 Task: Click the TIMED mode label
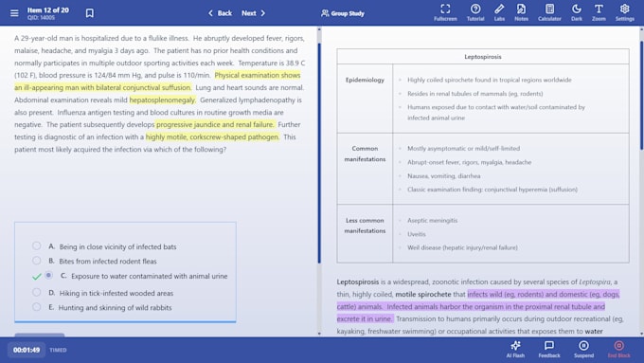click(x=58, y=351)
